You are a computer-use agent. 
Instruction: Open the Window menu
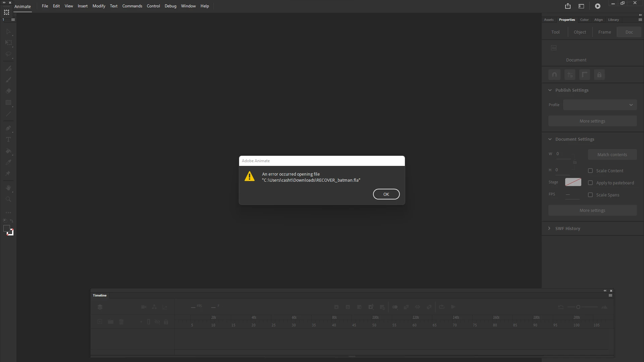tap(188, 6)
